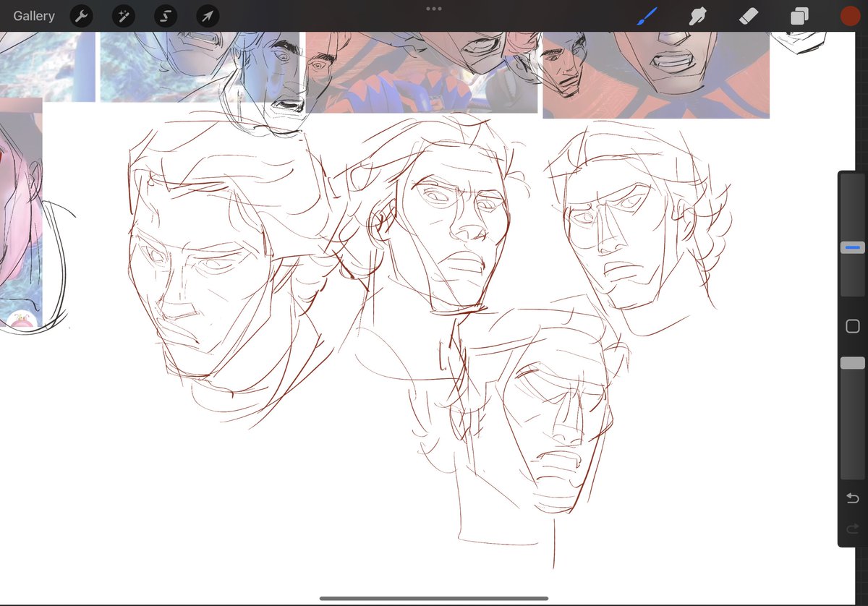Select the Brush tool
Image resolution: width=868 pixels, height=606 pixels.
point(647,16)
